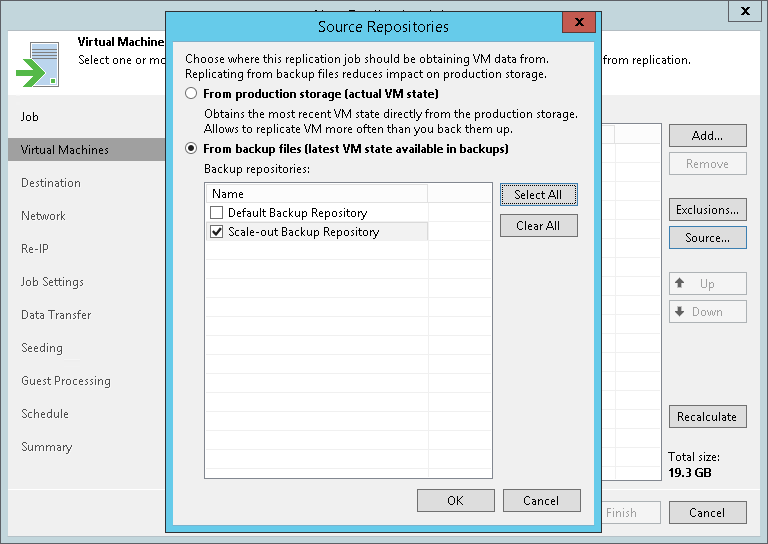768x544 pixels.
Task: Click Finish in the wizard window
Action: click(631, 513)
